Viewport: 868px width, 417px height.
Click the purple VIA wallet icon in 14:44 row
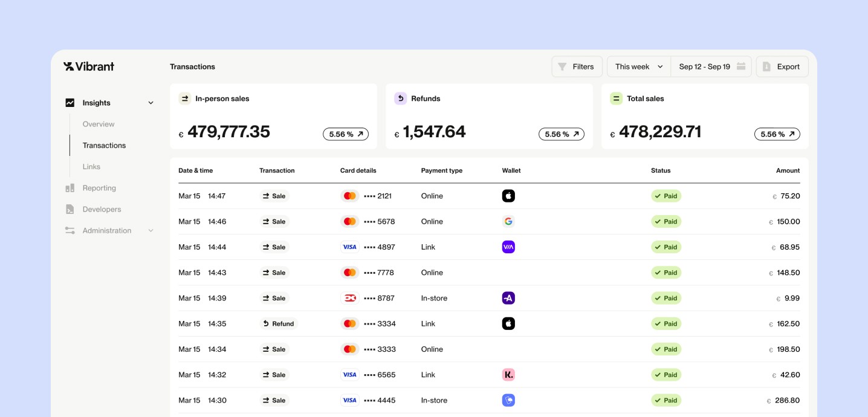(x=508, y=247)
